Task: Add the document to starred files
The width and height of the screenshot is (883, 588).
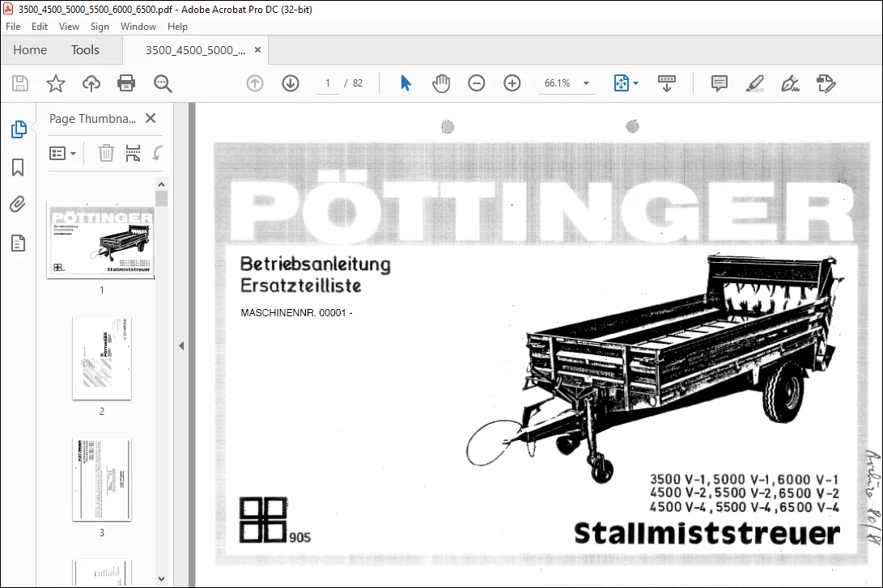Action: [x=55, y=83]
